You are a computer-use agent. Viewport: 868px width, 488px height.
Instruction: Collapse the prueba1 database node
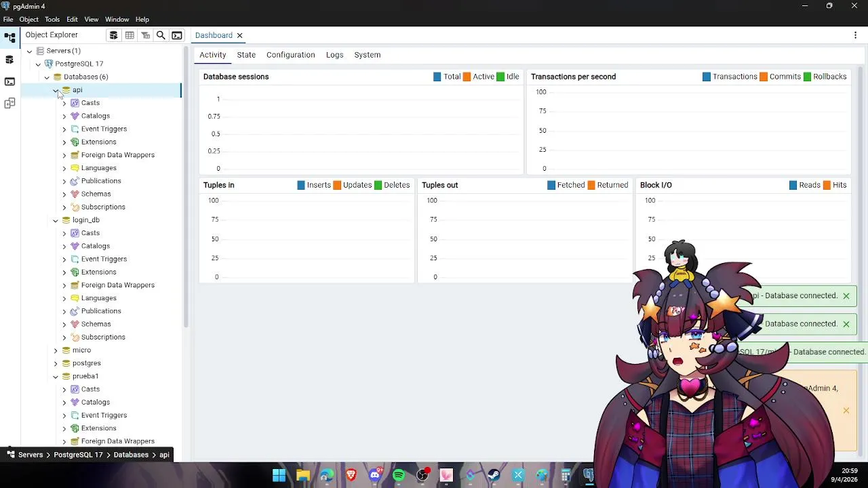coord(56,376)
